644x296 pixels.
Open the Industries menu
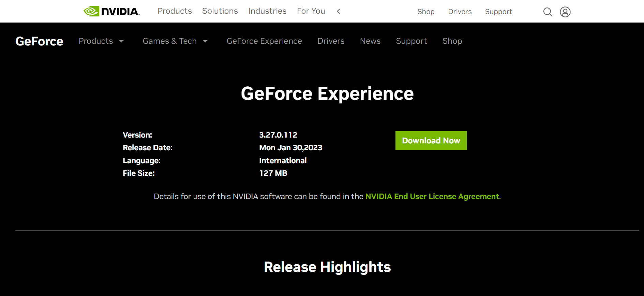click(267, 11)
